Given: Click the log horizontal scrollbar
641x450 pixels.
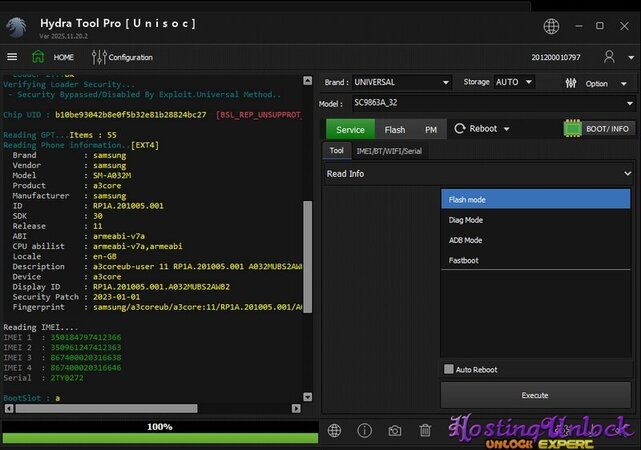Looking at the screenshot, I should tap(150, 410).
